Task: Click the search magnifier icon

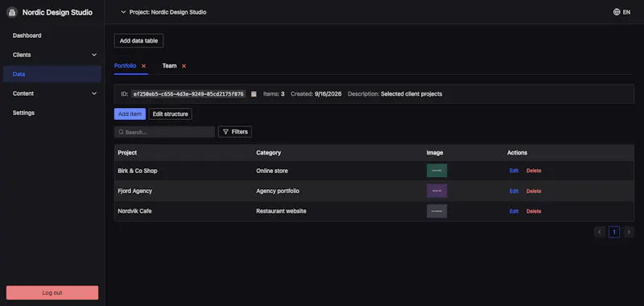Action: pyautogui.click(x=122, y=132)
